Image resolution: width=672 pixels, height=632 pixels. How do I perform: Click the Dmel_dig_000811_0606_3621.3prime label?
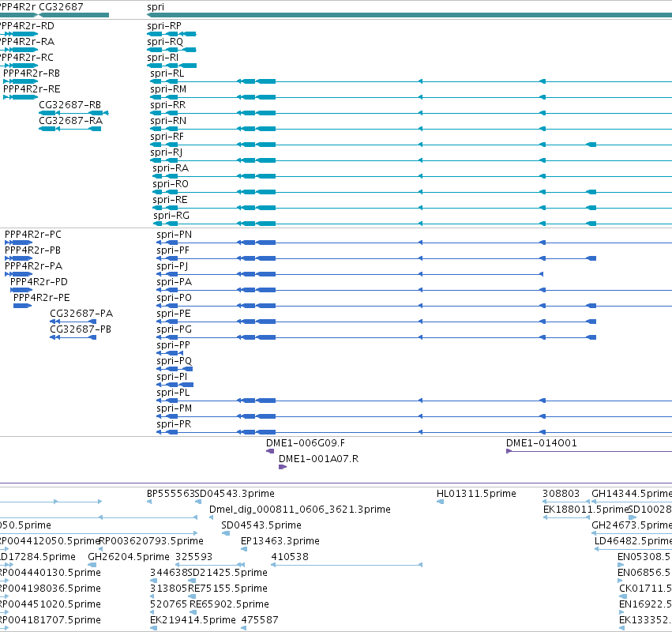(x=299, y=510)
